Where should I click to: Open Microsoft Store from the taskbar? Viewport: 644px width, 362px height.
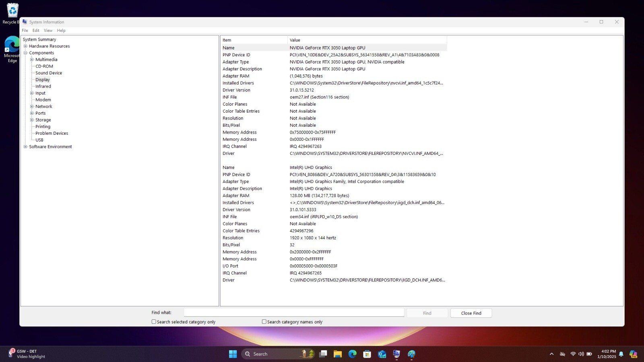point(367,354)
